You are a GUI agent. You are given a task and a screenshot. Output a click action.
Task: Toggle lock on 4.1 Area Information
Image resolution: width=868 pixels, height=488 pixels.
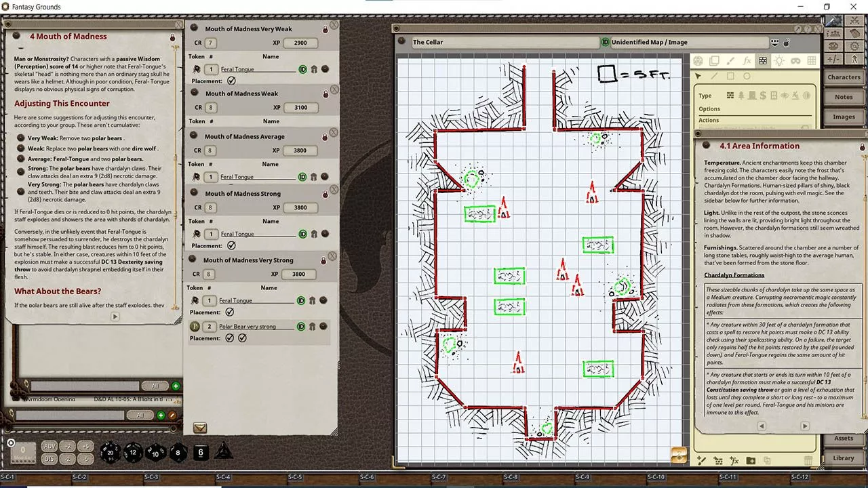coord(862,146)
